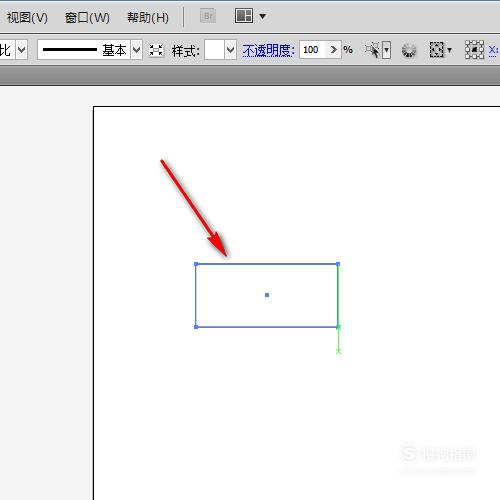
Task: Expand the 样式 style dropdown
Action: [x=230, y=50]
